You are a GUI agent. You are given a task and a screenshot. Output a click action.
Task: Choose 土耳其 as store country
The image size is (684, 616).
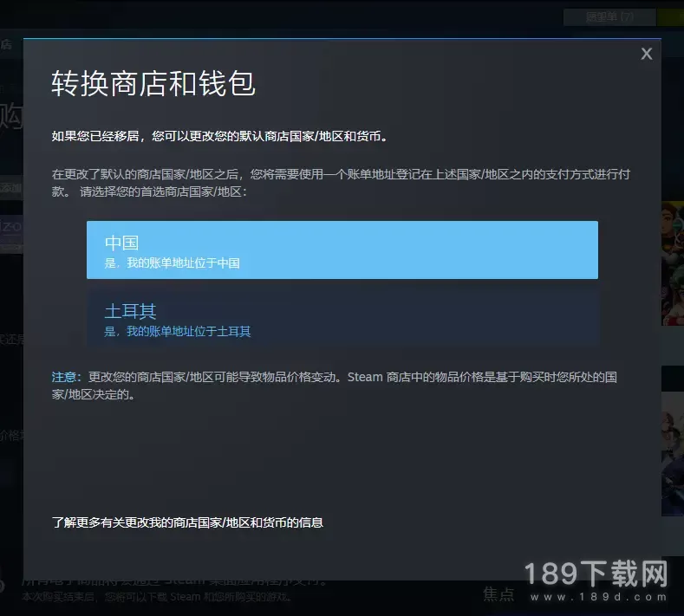[x=342, y=319]
